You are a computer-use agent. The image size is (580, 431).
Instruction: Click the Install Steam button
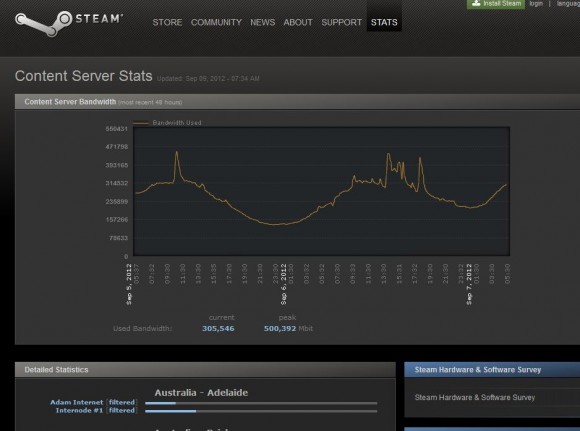(496, 4)
